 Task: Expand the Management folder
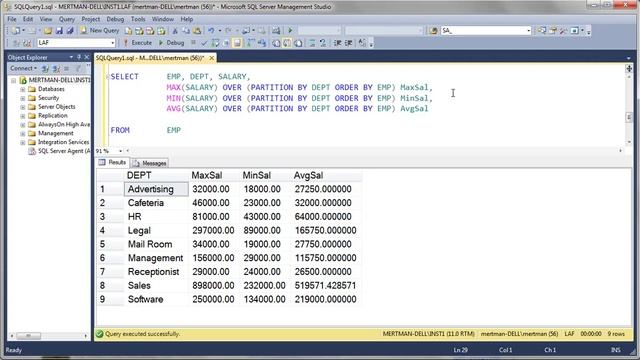click(23, 133)
